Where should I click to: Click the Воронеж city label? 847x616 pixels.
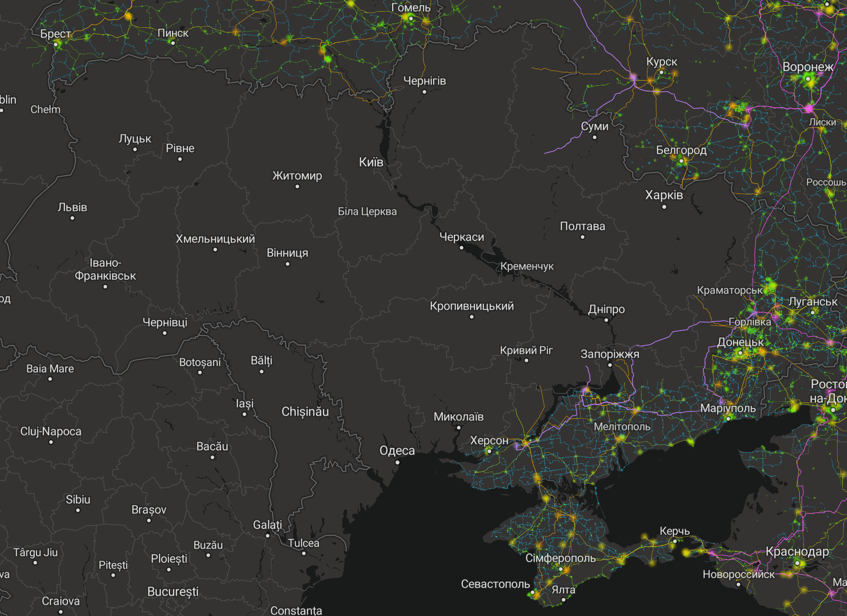(x=808, y=67)
